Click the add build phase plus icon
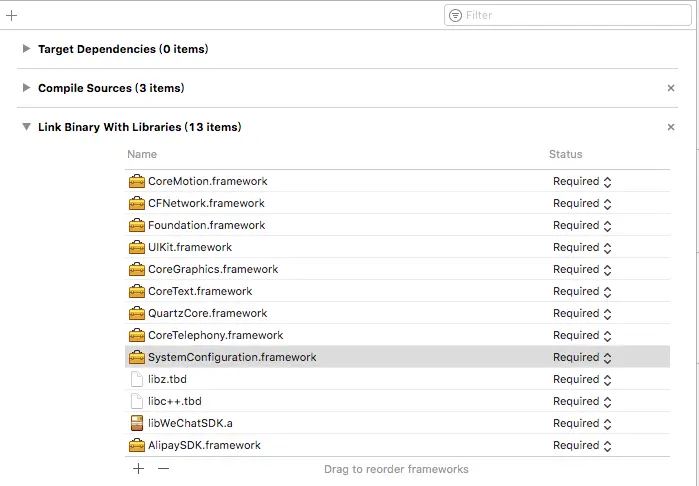This screenshot has width=699, height=486. [x=12, y=15]
